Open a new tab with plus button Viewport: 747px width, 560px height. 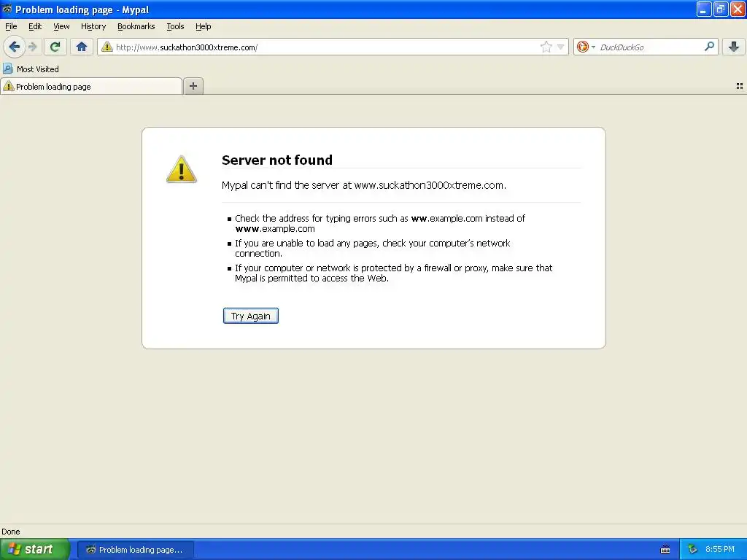[193, 86]
